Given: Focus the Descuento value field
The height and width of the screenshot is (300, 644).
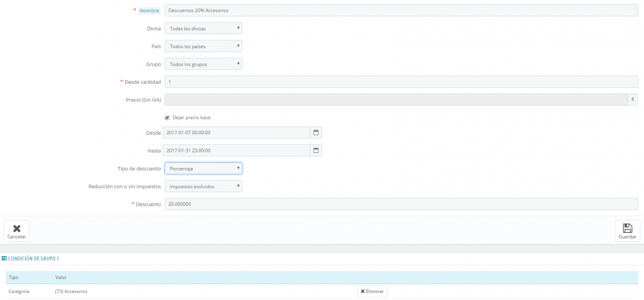Looking at the screenshot, I should [401, 204].
